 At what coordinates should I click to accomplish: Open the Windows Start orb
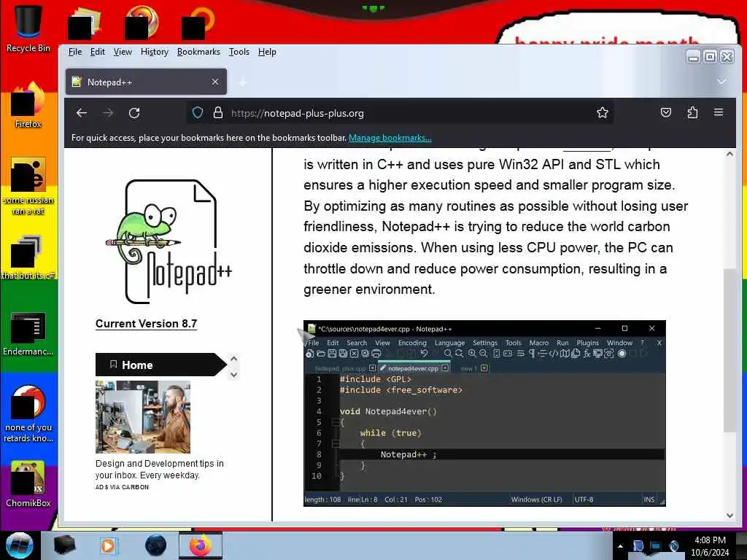coord(20,545)
